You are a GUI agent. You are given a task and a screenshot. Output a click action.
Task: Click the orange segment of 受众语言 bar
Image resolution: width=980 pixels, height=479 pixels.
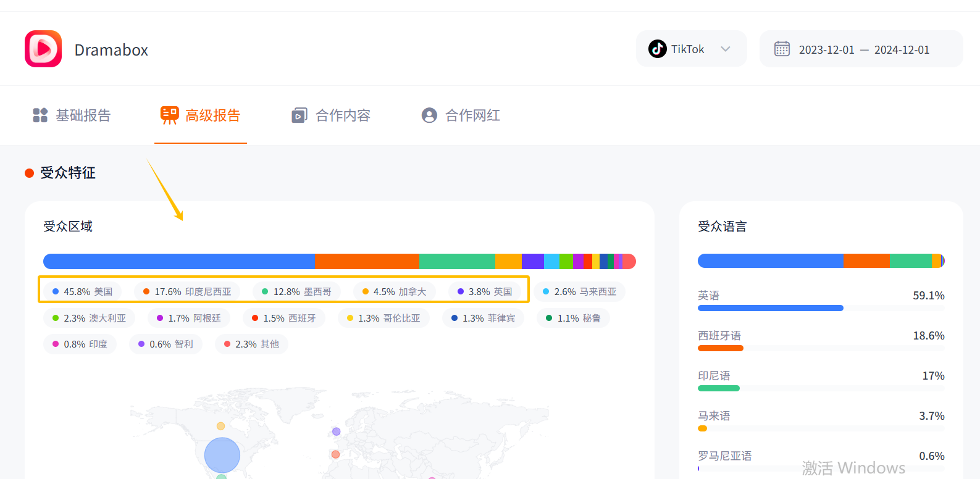pyautogui.click(x=866, y=261)
